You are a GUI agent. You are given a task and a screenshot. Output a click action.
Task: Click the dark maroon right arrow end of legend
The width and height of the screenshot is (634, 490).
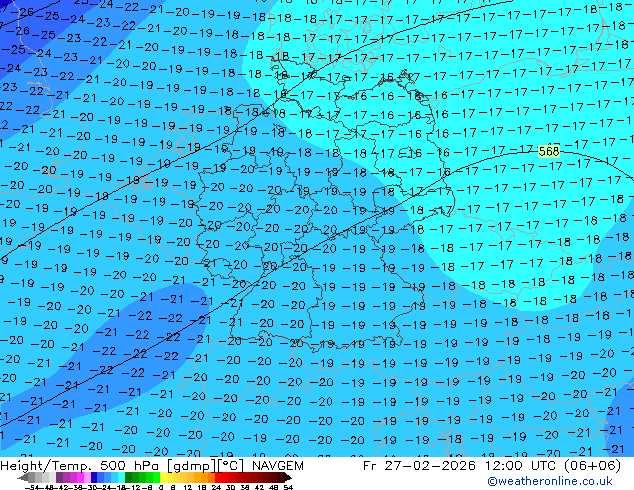[288, 477]
